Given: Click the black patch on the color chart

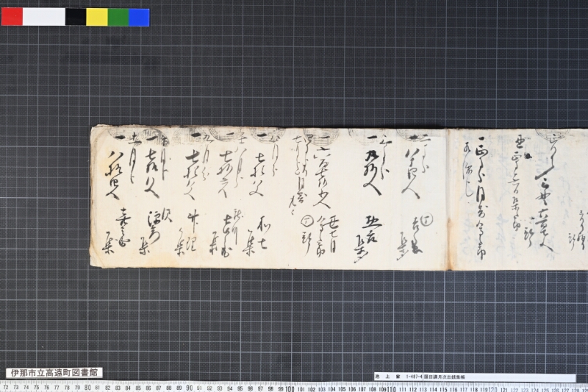Looking at the screenshot, I should click(76, 17).
